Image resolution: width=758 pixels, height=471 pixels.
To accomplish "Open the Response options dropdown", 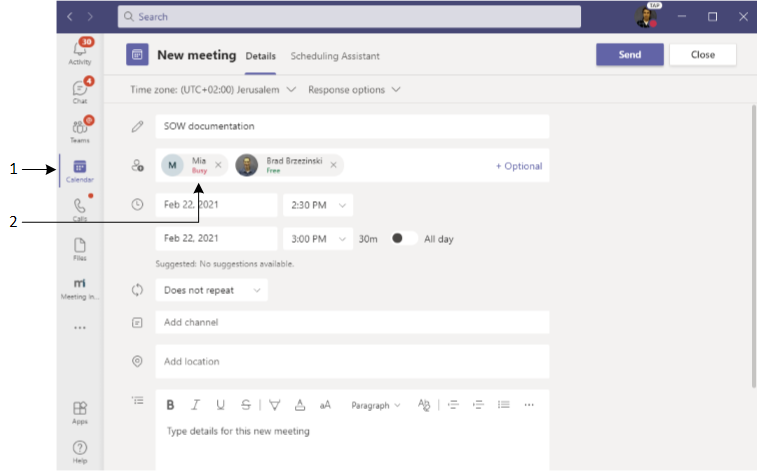I will pos(354,90).
